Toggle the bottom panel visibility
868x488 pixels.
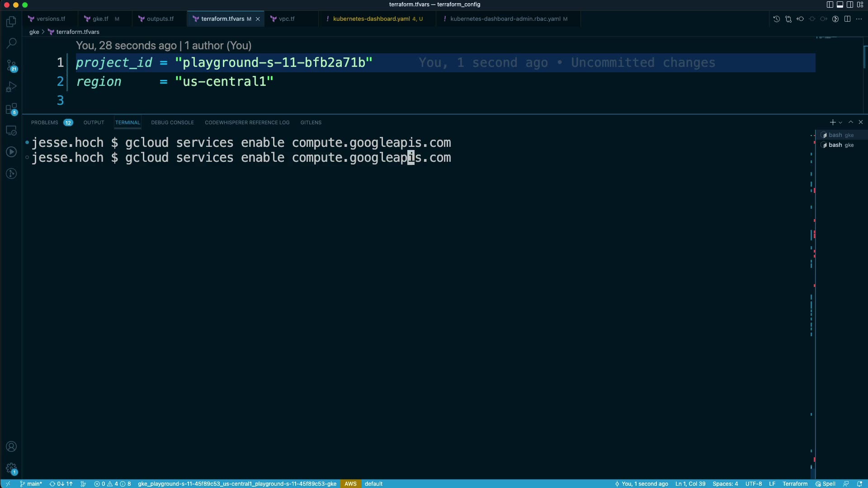coord(840,5)
